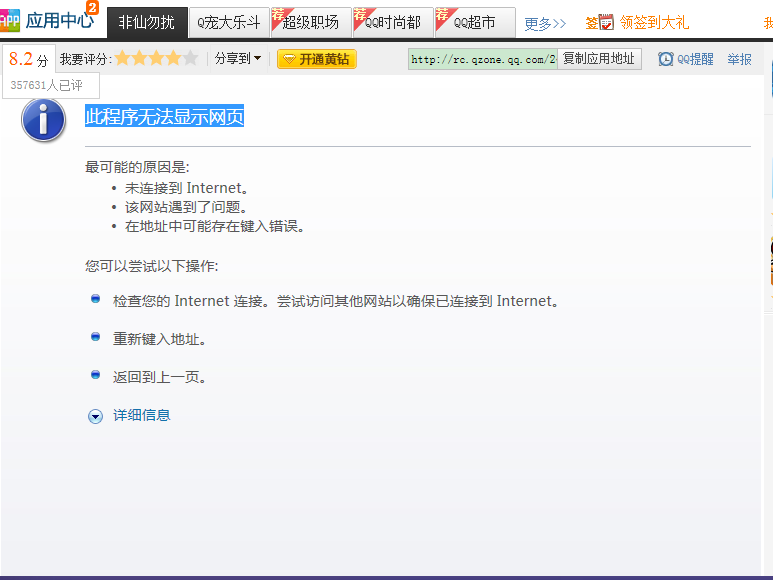
Task: Click the 复制应用地址 button
Action: point(599,59)
